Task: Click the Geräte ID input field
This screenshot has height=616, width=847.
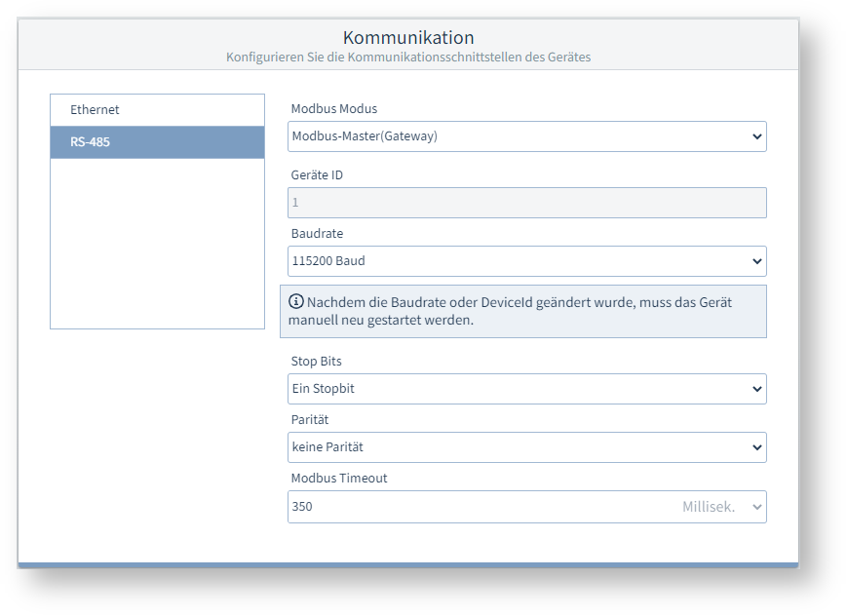Action: 526,202
